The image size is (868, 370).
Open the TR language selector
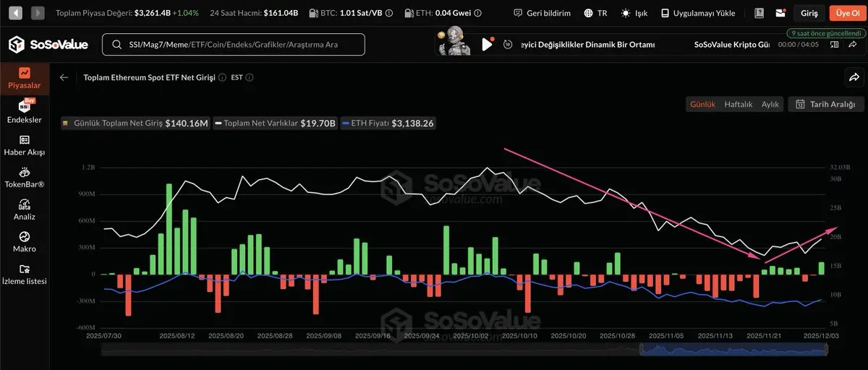[x=595, y=13]
